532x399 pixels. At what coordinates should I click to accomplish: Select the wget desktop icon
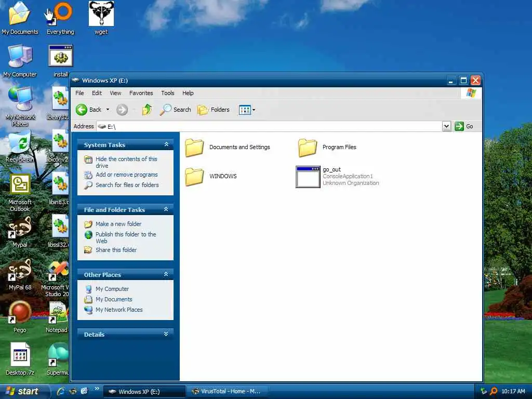(101, 18)
